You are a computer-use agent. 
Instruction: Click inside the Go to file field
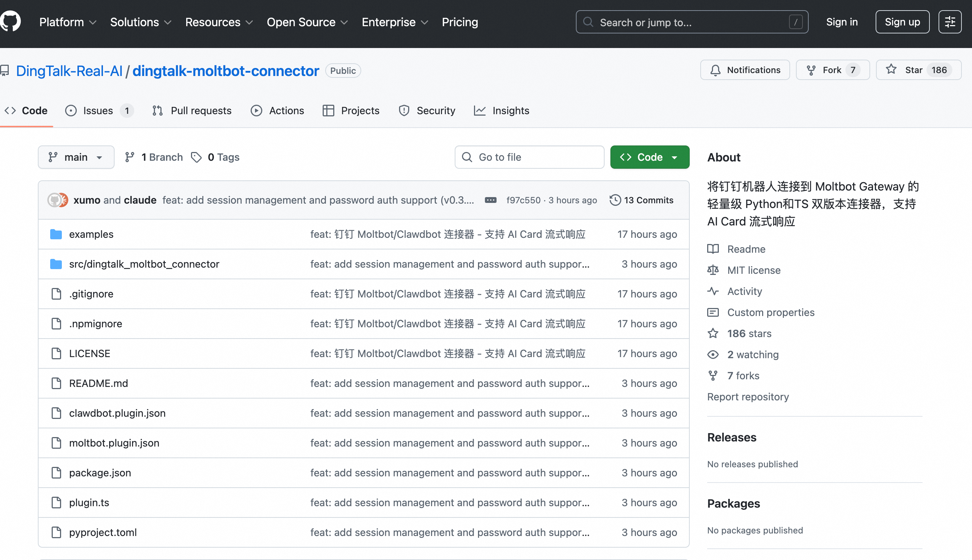click(x=529, y=157)
